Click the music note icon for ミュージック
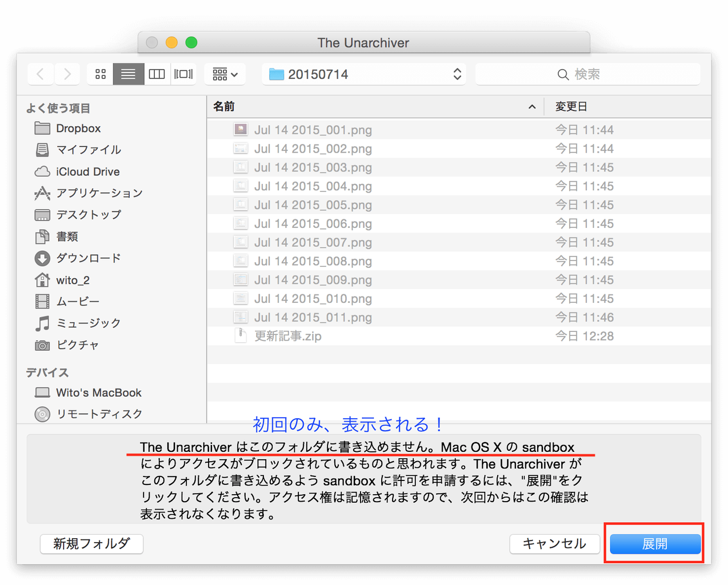The height and width of the screenshot is (585, 728). point(42,323)
